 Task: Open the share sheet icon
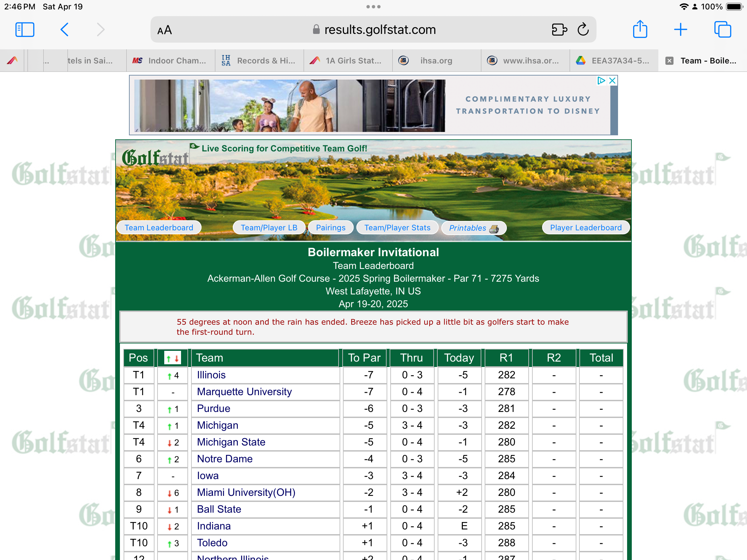(640, 30)
